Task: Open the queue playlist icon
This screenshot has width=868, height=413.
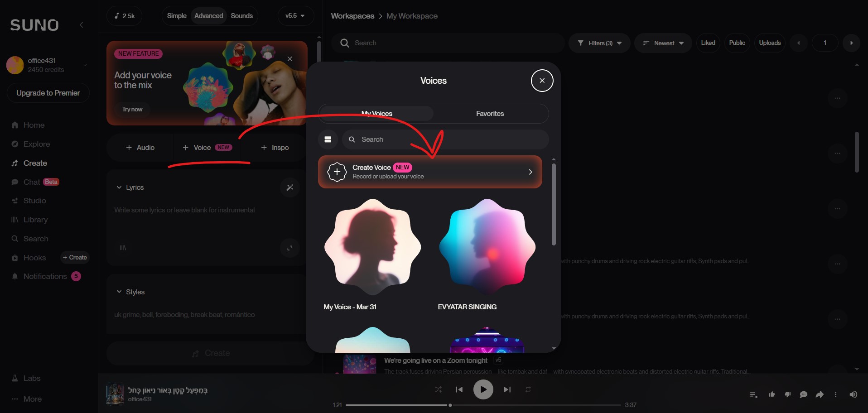Action: click(753, 394)
